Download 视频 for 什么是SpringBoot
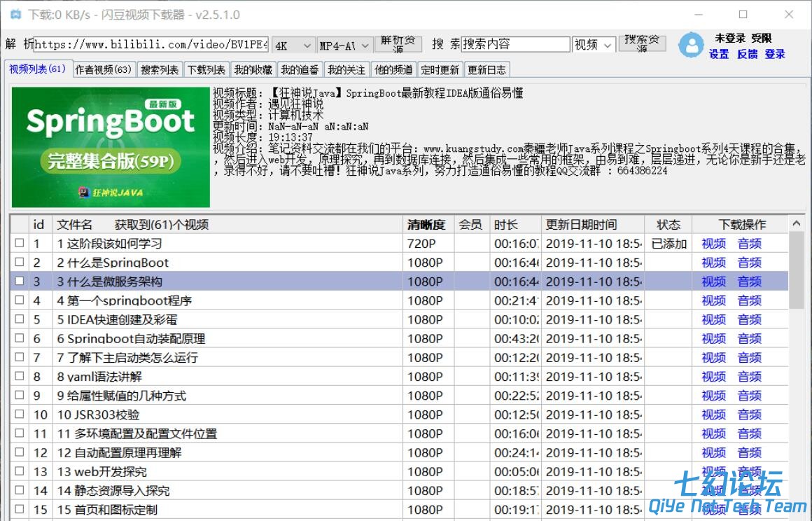The height and width of the screenshot is (521, 812). 713,263
